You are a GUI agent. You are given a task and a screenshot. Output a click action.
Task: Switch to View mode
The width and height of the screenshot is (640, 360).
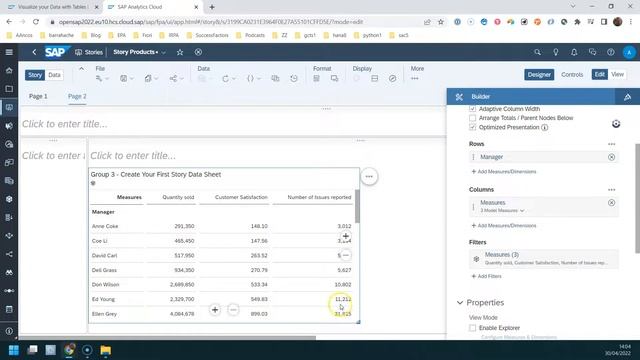[x=617, y=74]
